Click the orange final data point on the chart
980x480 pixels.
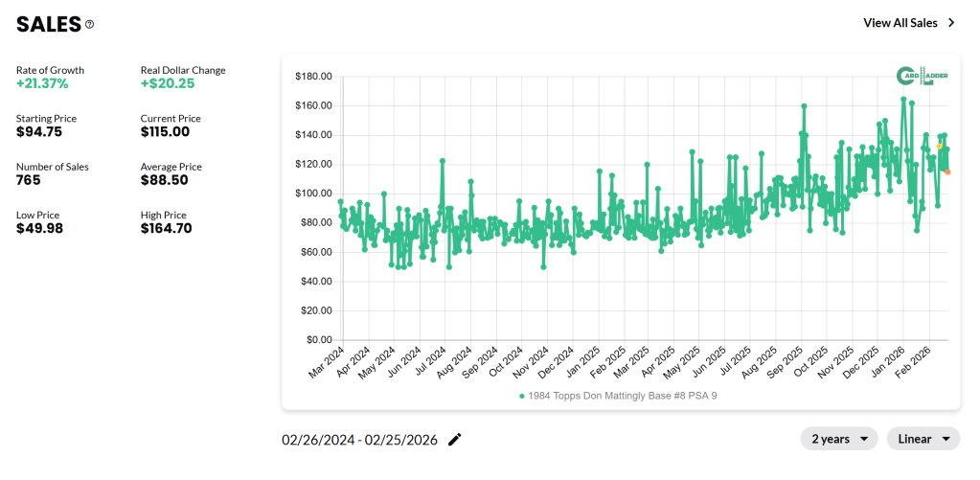click(x=947, y=171)
